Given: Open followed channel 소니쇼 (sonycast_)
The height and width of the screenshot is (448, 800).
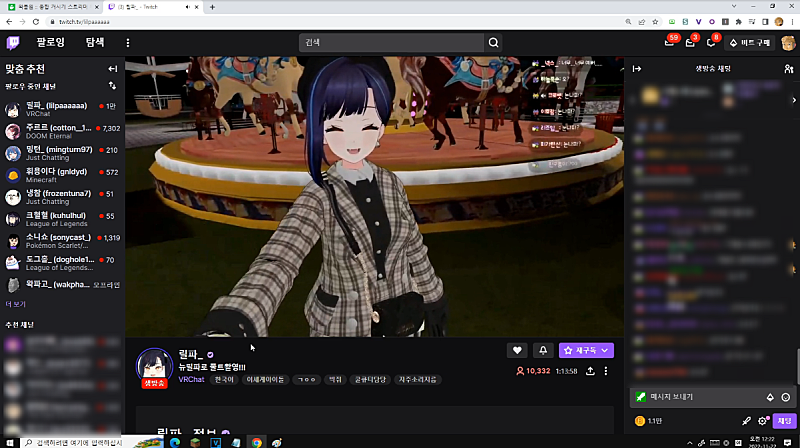Looking at the screenshot, I should (x=62, y=241).
